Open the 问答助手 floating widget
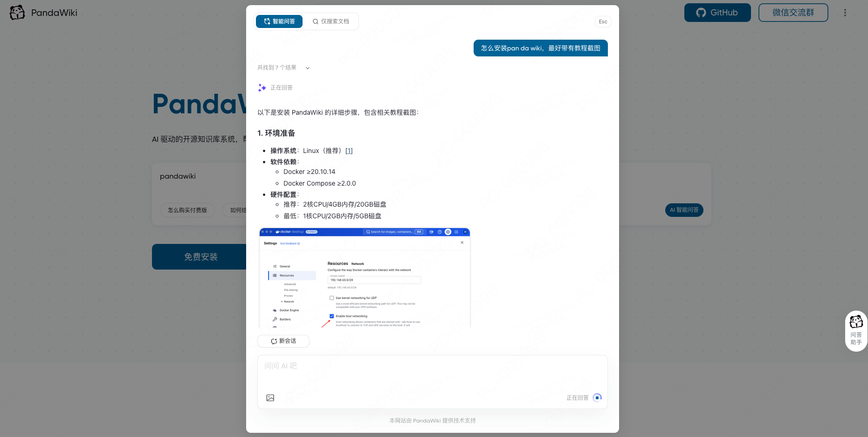 856,331
